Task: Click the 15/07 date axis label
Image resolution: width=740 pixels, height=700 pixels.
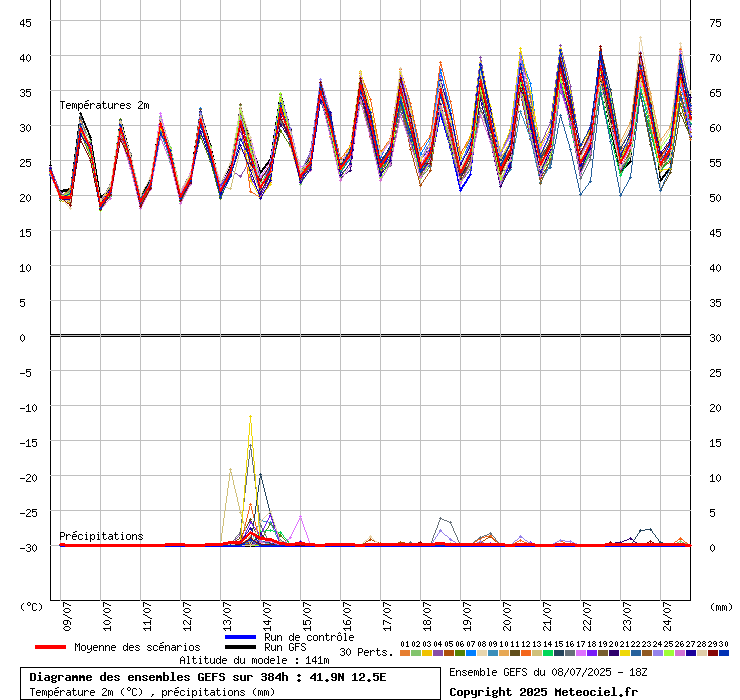Action: click(307, 616)
